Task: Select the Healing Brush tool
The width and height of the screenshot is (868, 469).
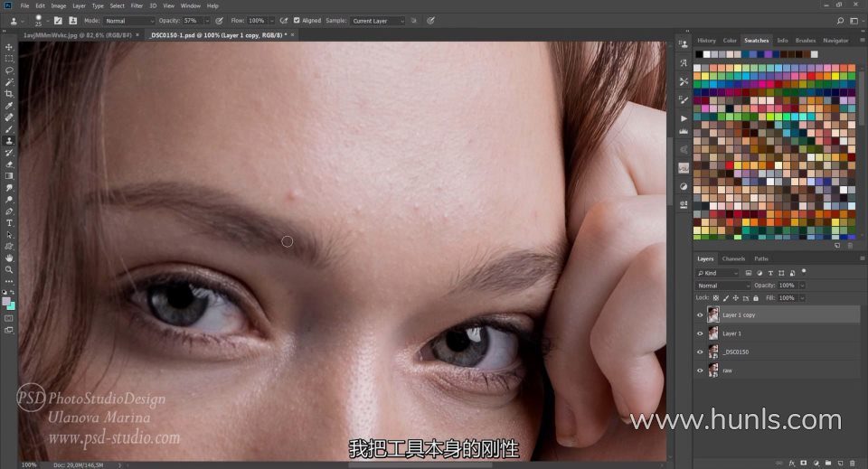Action: pyautogui.click(x=9, y=117)
